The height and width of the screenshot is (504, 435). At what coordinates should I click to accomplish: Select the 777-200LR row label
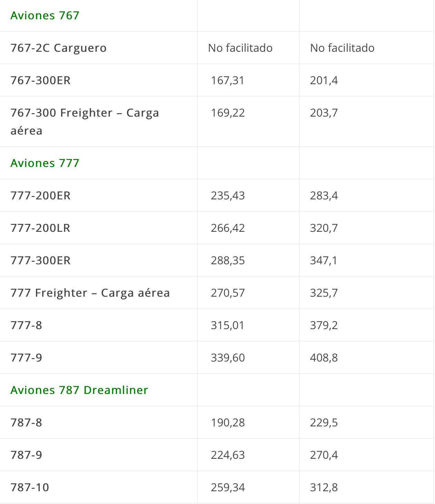tap(40, 228)
